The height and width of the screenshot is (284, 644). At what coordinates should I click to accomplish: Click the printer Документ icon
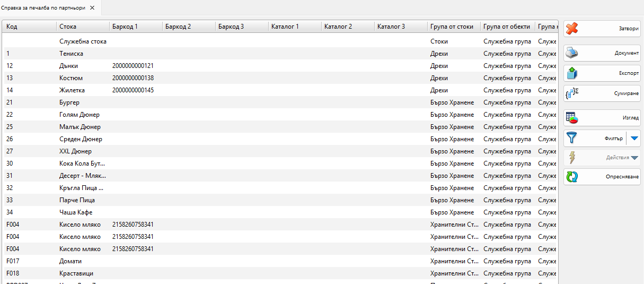coord(572,53)
